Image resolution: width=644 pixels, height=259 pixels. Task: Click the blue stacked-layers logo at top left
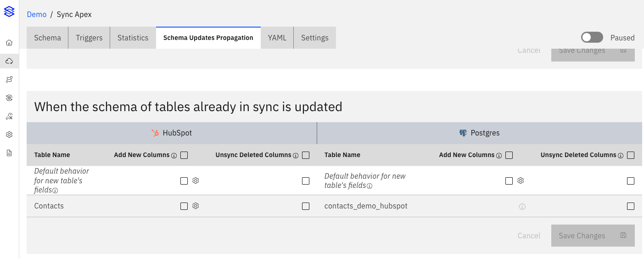pyautogui.click(x=9, y=11)
